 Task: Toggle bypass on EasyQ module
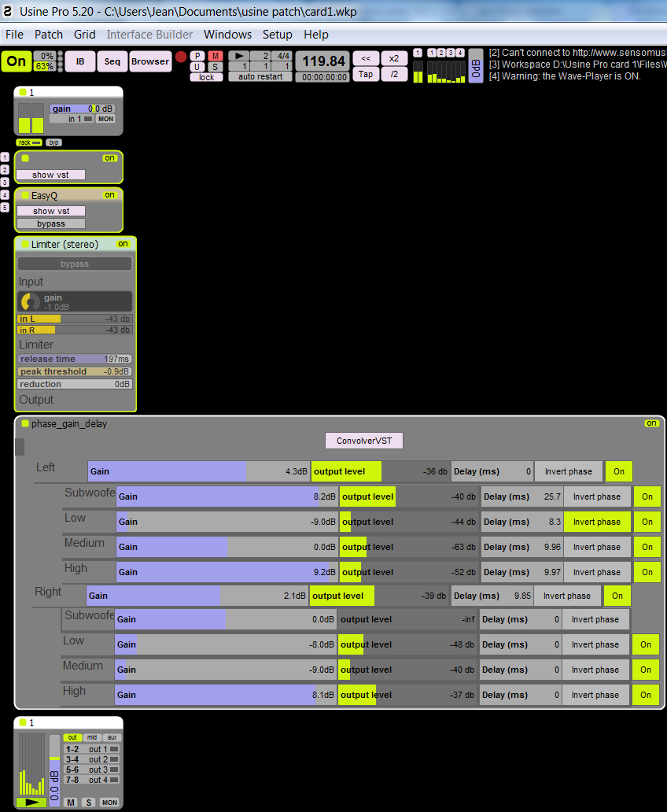click(x=51, y=223)
